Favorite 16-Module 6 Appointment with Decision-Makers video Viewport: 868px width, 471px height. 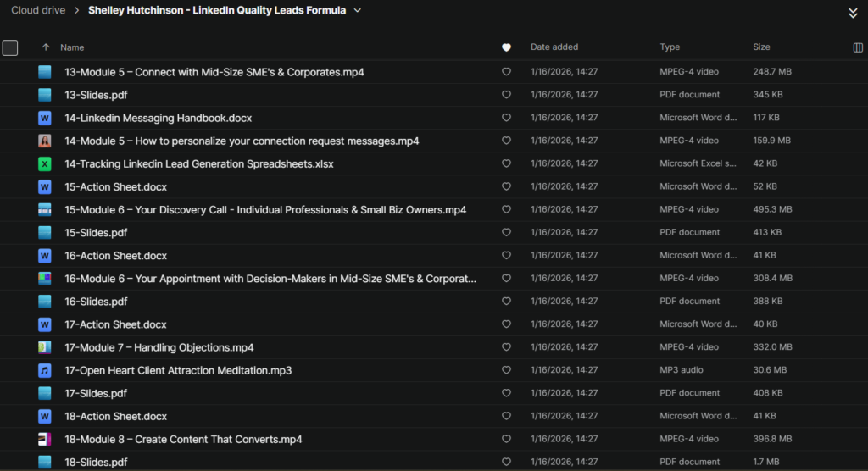coord(506,279)
